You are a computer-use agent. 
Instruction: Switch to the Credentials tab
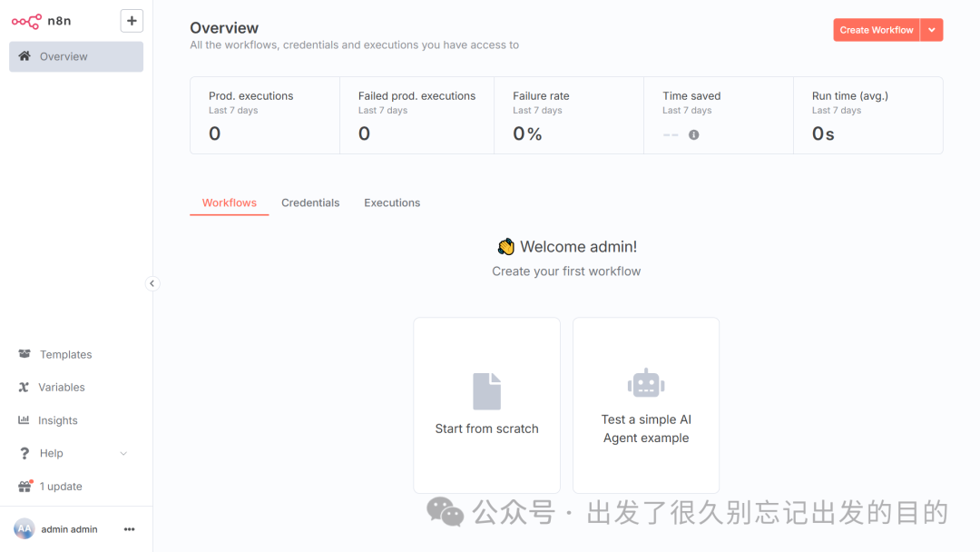pyautogui.click(x=310, y=202)
